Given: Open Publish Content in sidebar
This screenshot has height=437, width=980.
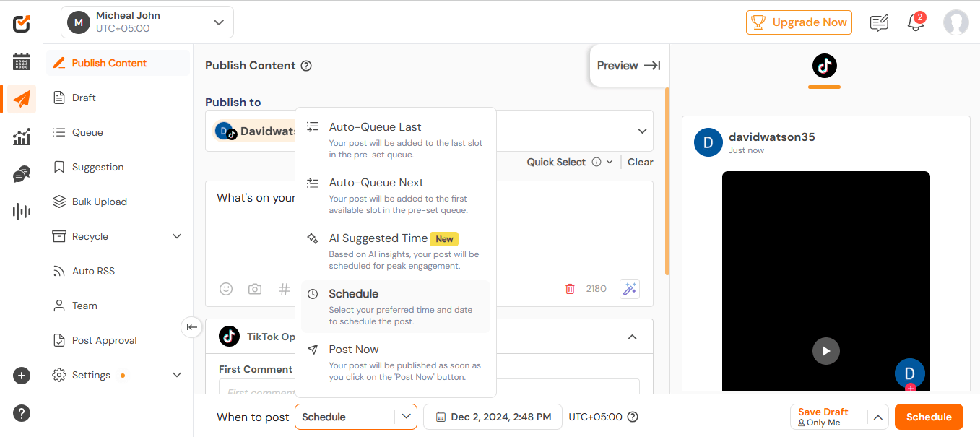Looking at the screenshot, I should point(118,63).
